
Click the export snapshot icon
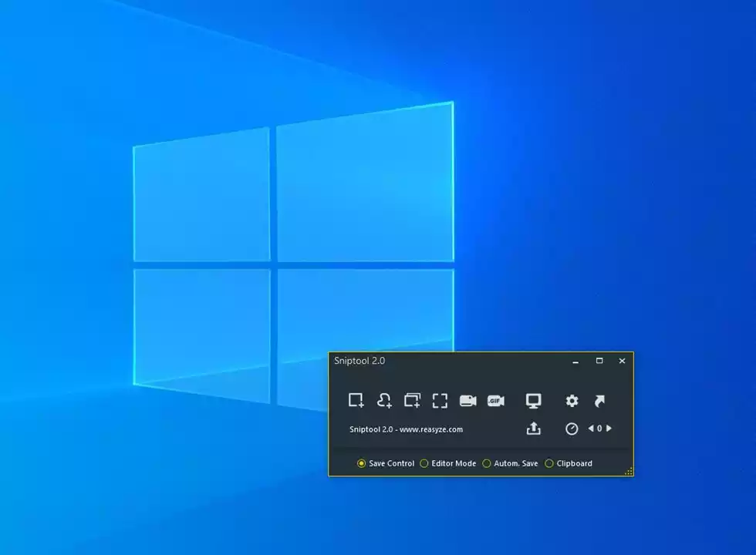point(532,429)
